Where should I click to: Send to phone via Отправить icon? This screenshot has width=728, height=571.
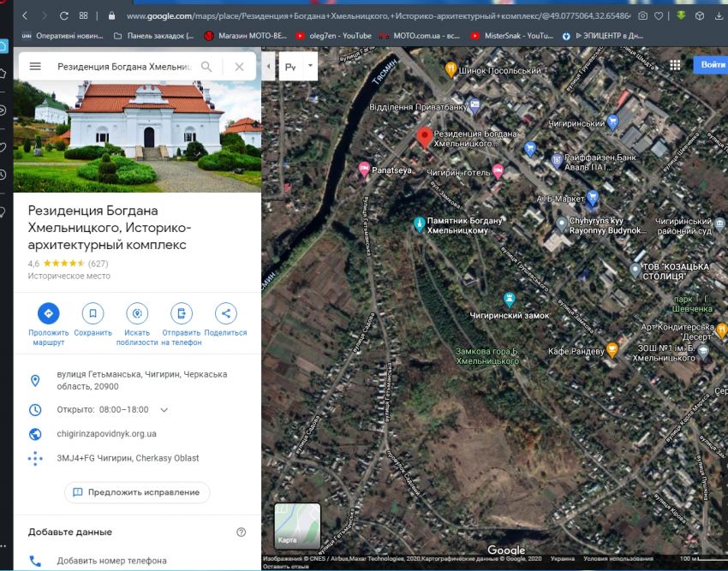(181, 313)
